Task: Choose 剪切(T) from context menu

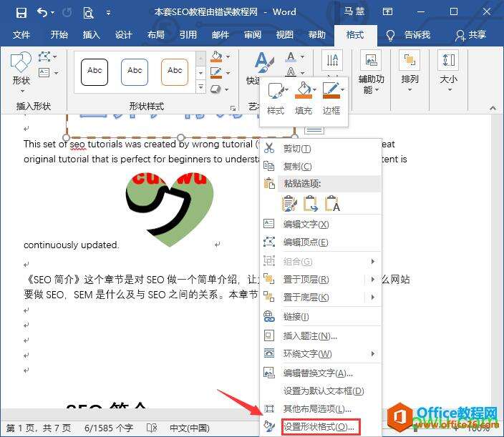Action: (x=321, y=149)
